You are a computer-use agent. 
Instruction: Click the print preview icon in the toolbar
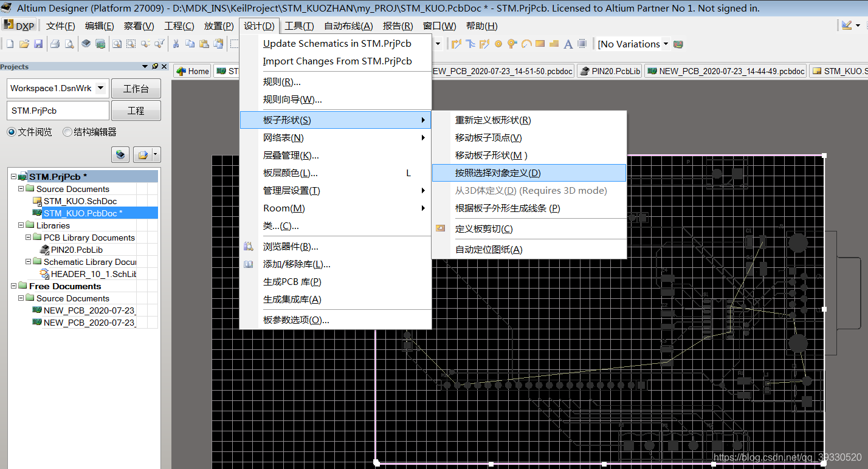(69, 44)
